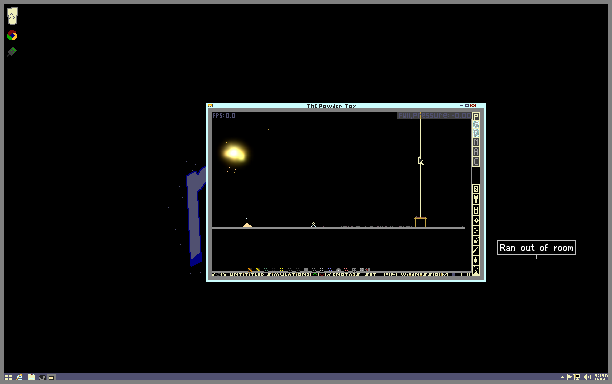The width and height of the screenshot is (612, 384).
Task: Click the 'Full, Pressure' readout at top right
Action: (434, 116)
